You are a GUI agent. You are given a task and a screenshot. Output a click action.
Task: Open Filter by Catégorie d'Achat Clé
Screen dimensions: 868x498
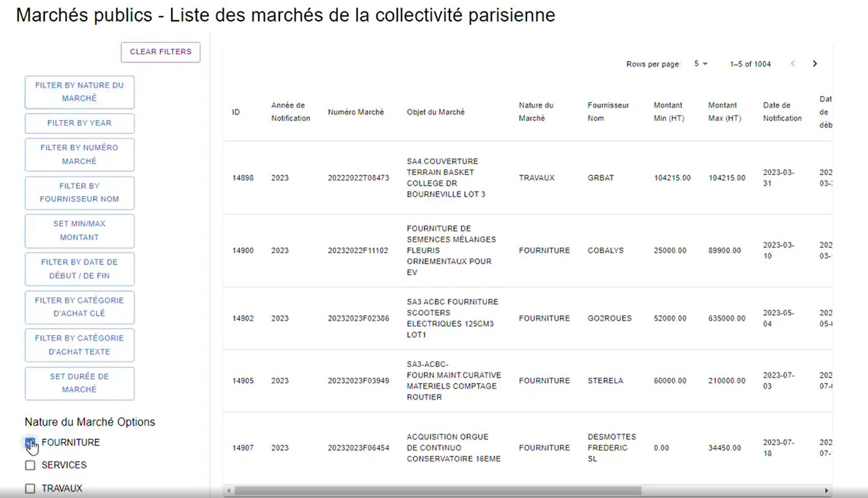pos(80,307)
